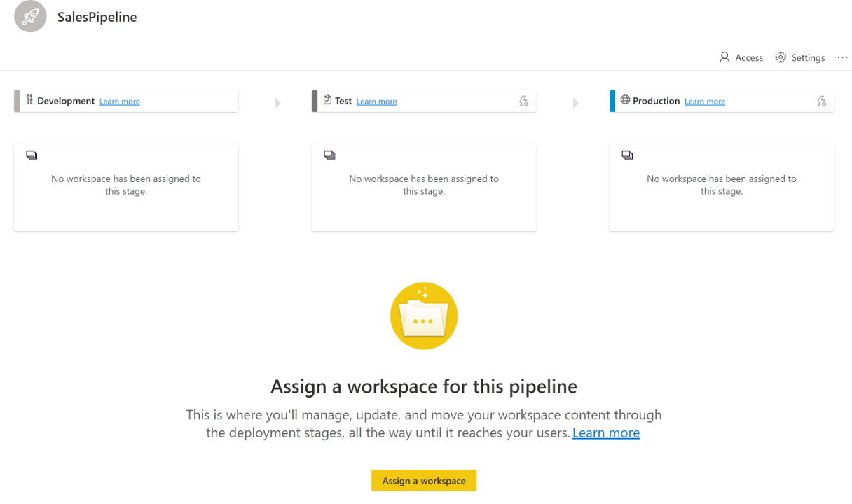Click the Development stage icon
This screenshot has height=504, width=852.
coord(29,100)
